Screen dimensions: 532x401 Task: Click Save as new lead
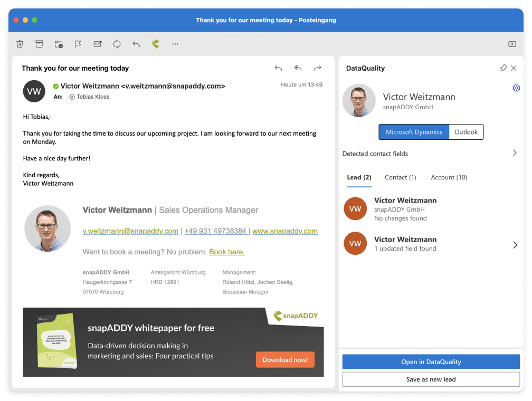(x=431, y=379)
